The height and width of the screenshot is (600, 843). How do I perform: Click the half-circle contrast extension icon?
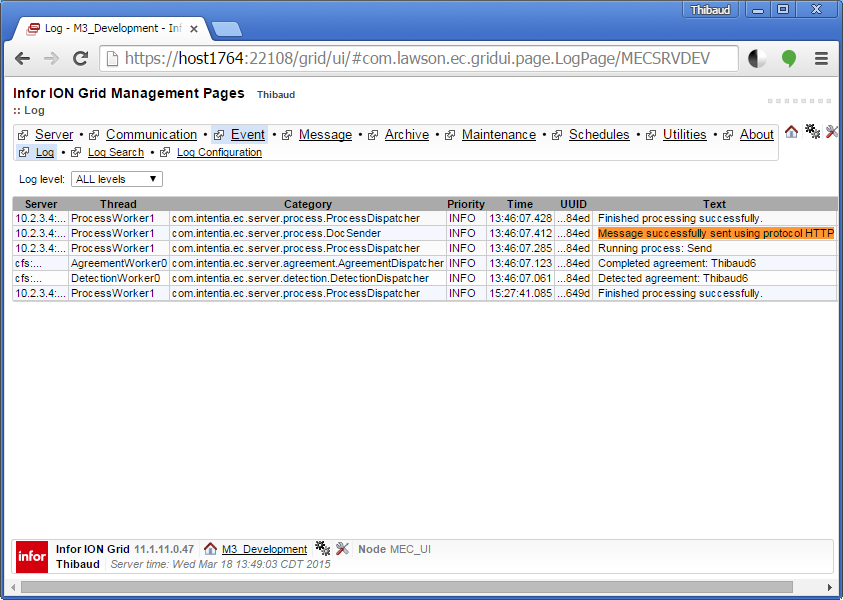pyautogui.click(x=757, y=58)
